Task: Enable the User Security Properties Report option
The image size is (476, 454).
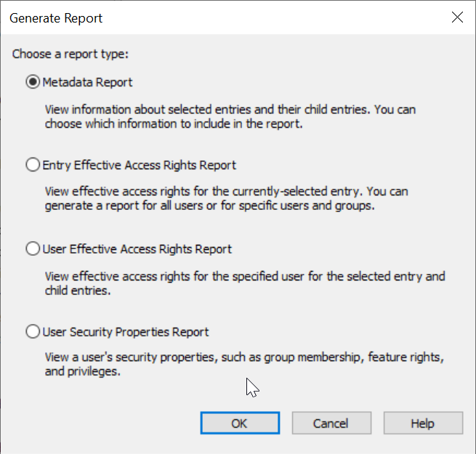Action: 33,331
